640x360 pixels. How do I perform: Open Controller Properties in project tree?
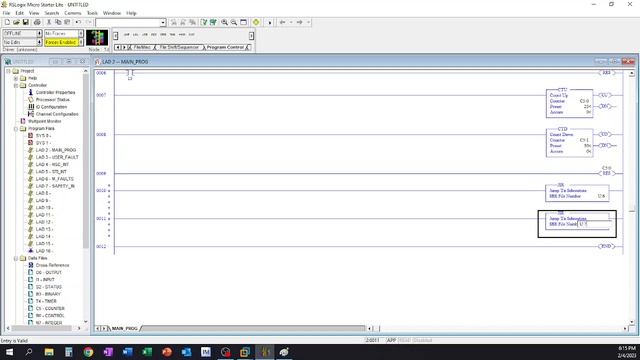(55, 92)
